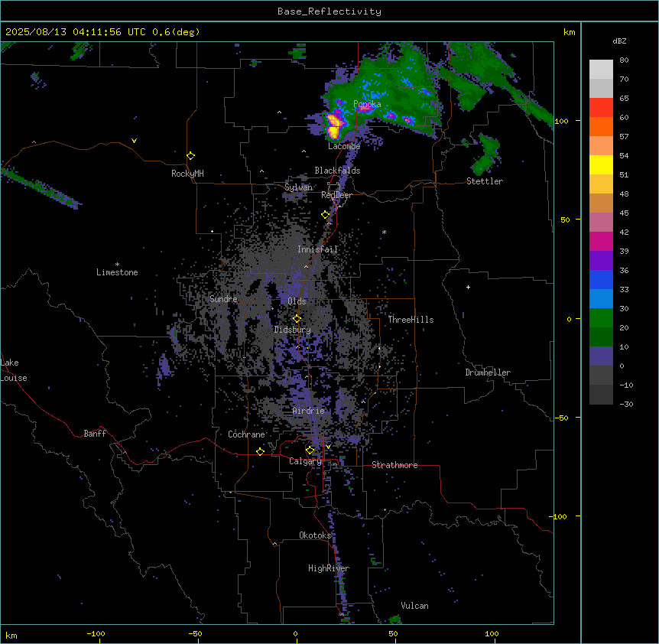The image size is (659, 644).
Task: Click the Limestone label
Action: click(117, 272)
